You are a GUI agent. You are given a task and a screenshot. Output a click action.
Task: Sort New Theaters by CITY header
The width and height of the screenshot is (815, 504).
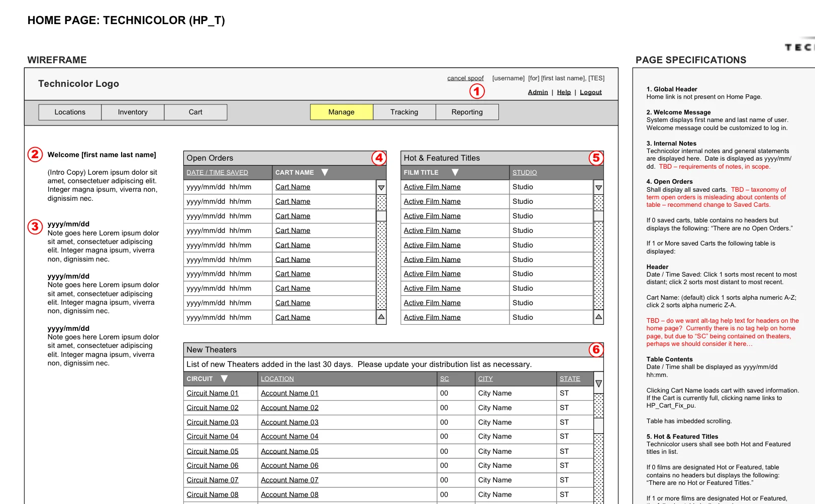(x=485, y=379)
